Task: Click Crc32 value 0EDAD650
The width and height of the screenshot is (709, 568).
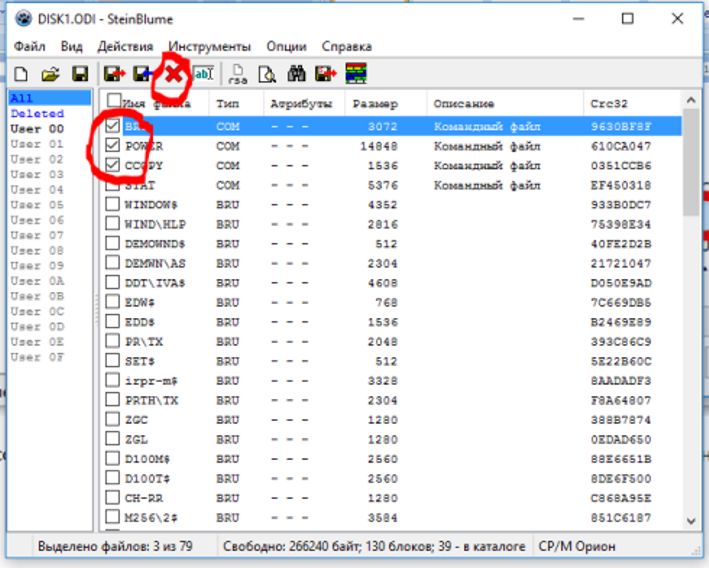Action: pos(621,439)
